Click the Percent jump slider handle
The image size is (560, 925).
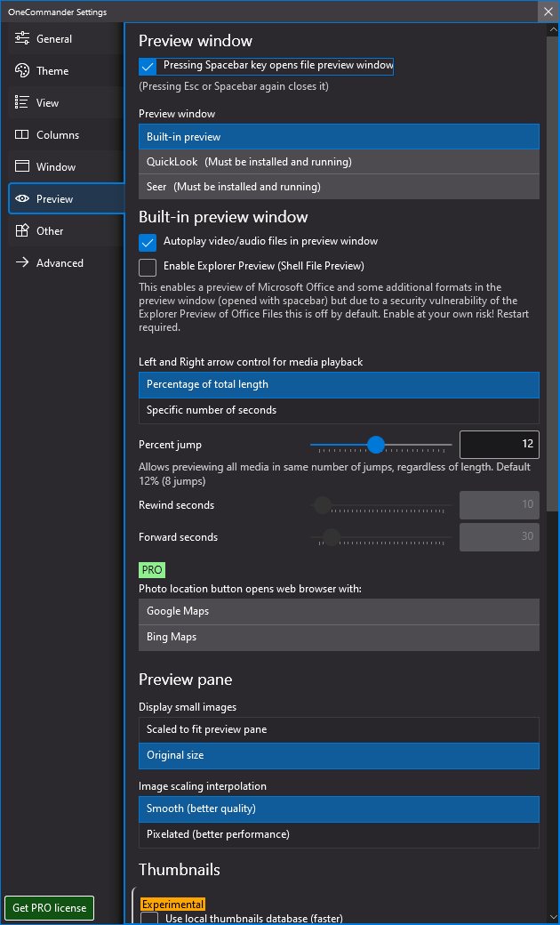coord(376,444)
